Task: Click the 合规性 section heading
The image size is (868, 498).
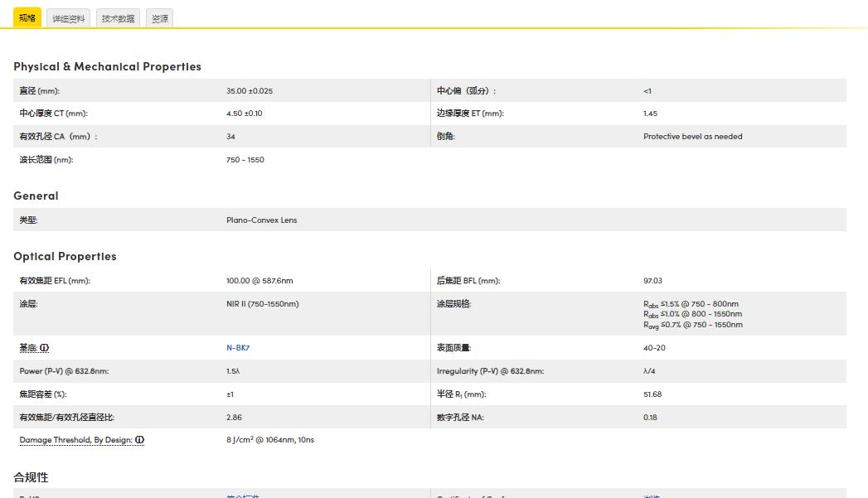Action: point(31,477)
